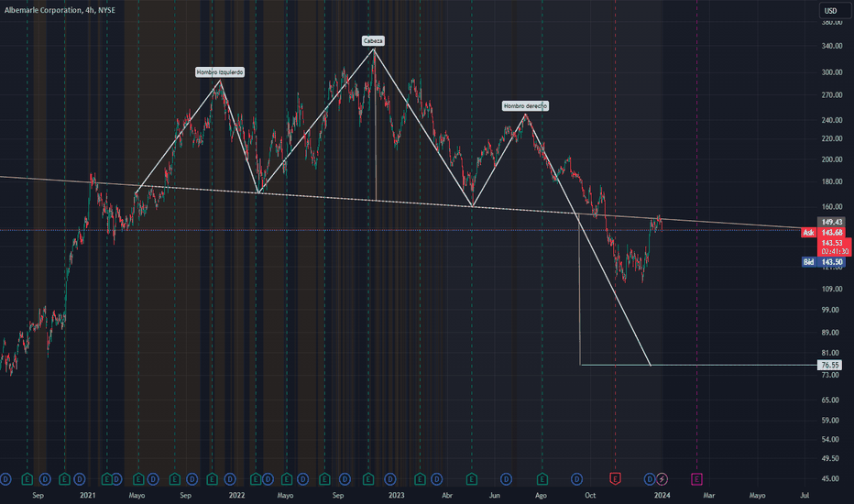Click the 2024 label on time axis

(x=662, y=495)
